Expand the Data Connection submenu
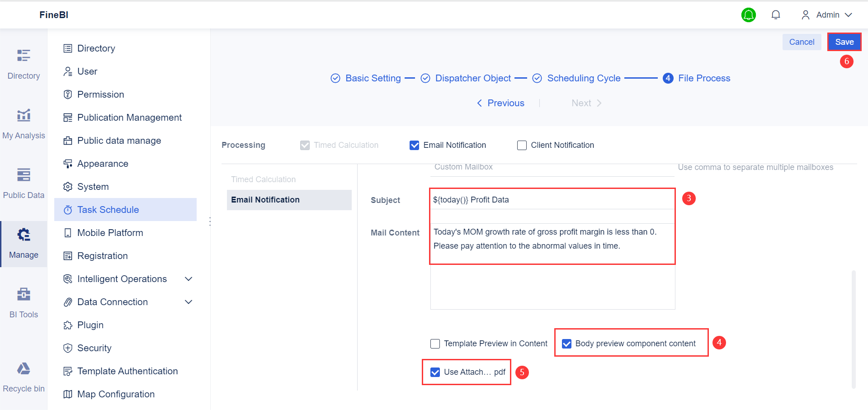 (189, 302)
